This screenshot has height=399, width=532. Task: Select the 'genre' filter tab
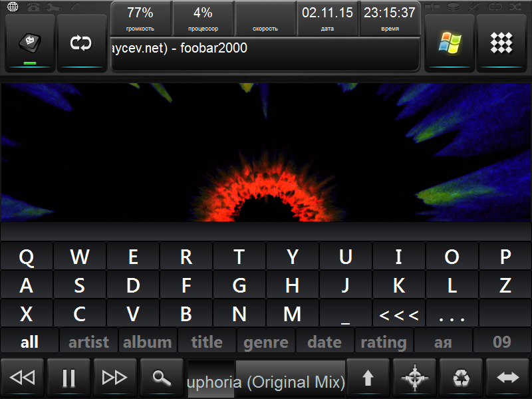266,342
